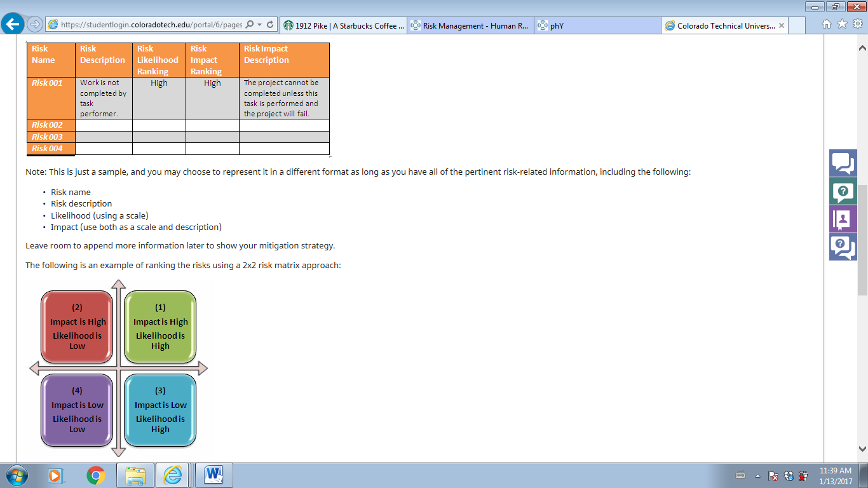The height and width of the screenshot is (488, 868).
Task: Click the teal question mark help icon
Action: 843,191
